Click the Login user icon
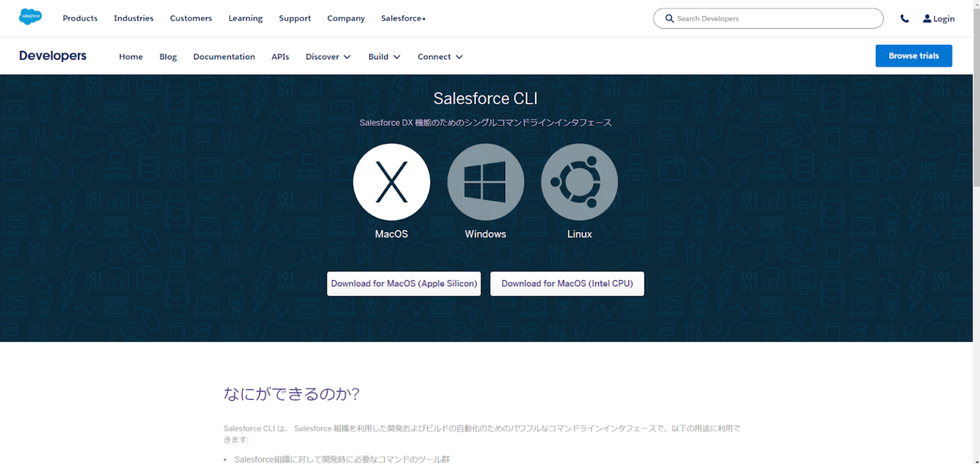 [926, 19]
